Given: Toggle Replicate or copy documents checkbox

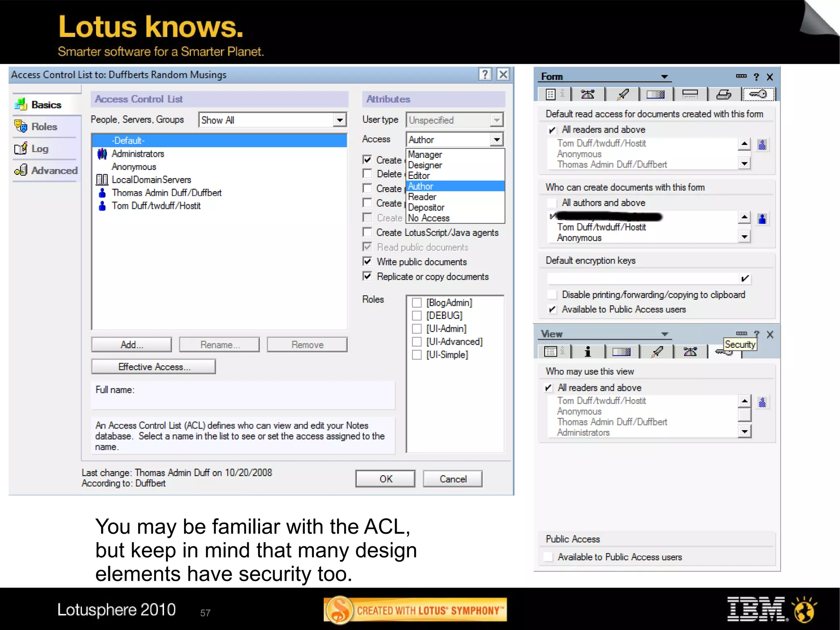Looking at the screenshot, I should coord(367,276).
